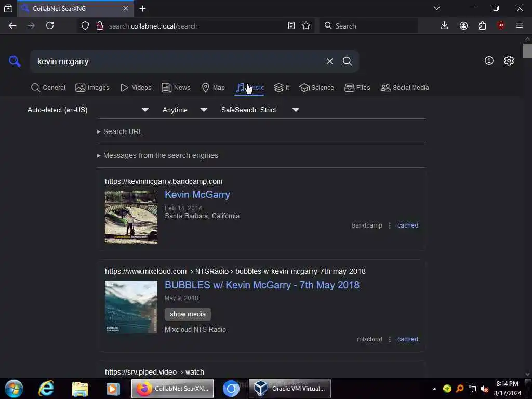Screen dimensions: 532x399
Task: Open BUBBLES w/ Kevin McGarry result
Action: pyautogui.click(x=262, y=285)
